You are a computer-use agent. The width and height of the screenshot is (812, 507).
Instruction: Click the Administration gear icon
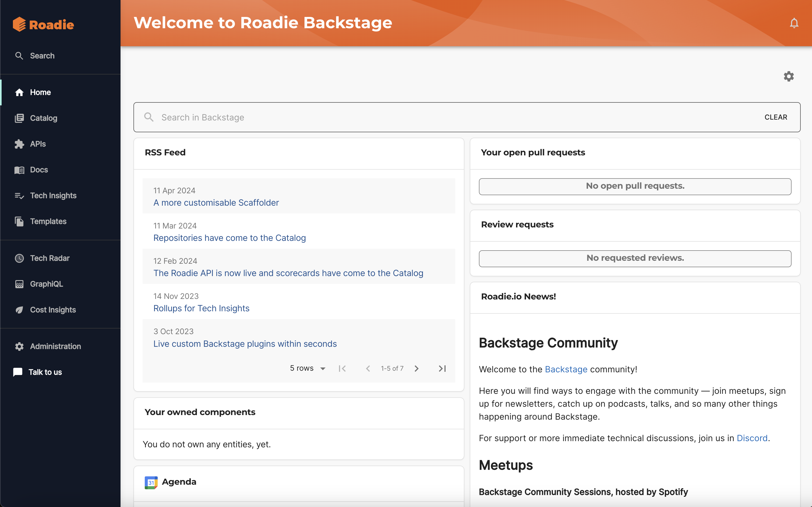point(19,347)
